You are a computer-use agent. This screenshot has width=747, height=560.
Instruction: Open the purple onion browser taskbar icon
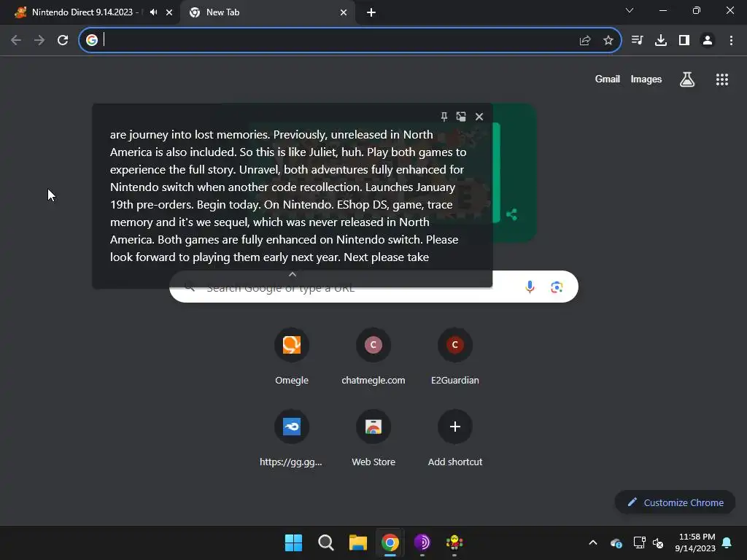tap(422, 542)
